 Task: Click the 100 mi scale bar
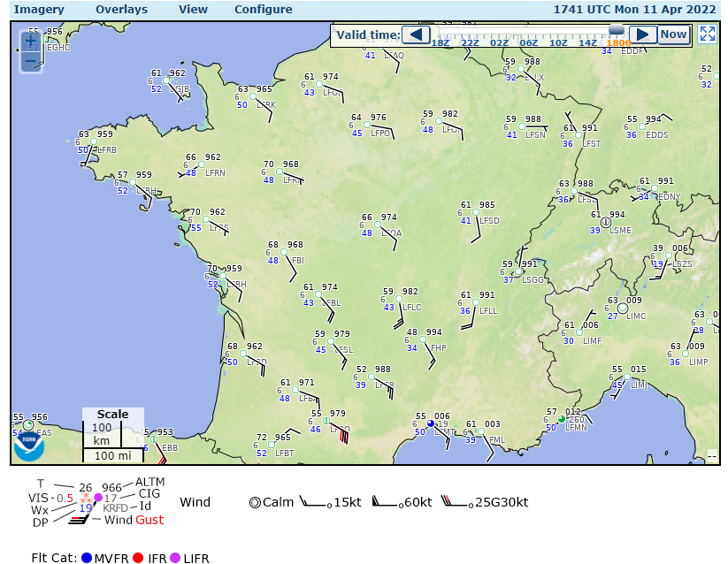112,456
